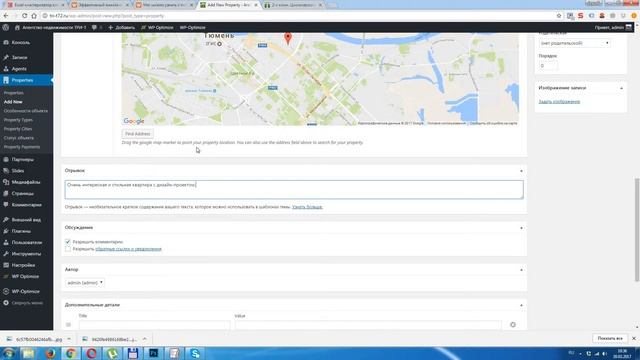Click the page vertical scrollbar
640x360 pixels.
[x=637, y=229]
